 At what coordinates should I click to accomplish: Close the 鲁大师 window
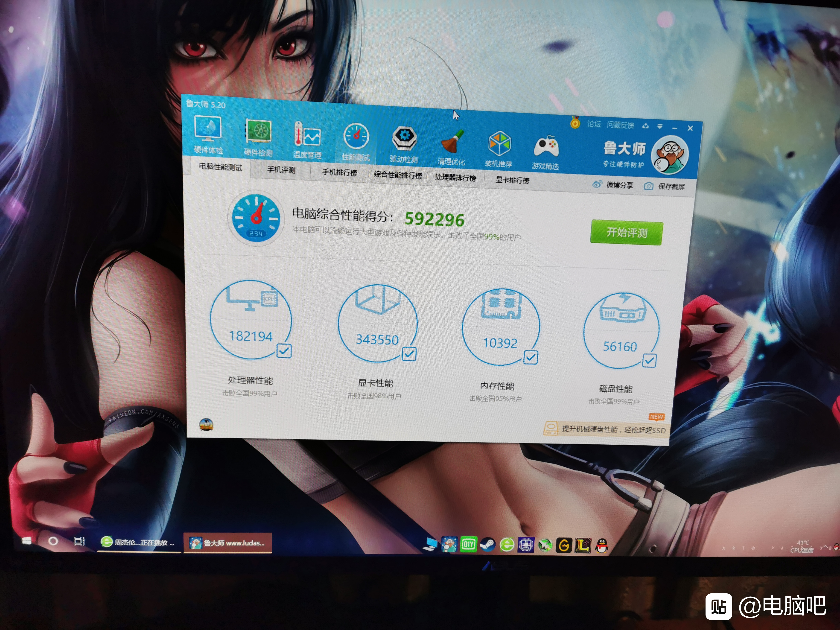[690, 128]
